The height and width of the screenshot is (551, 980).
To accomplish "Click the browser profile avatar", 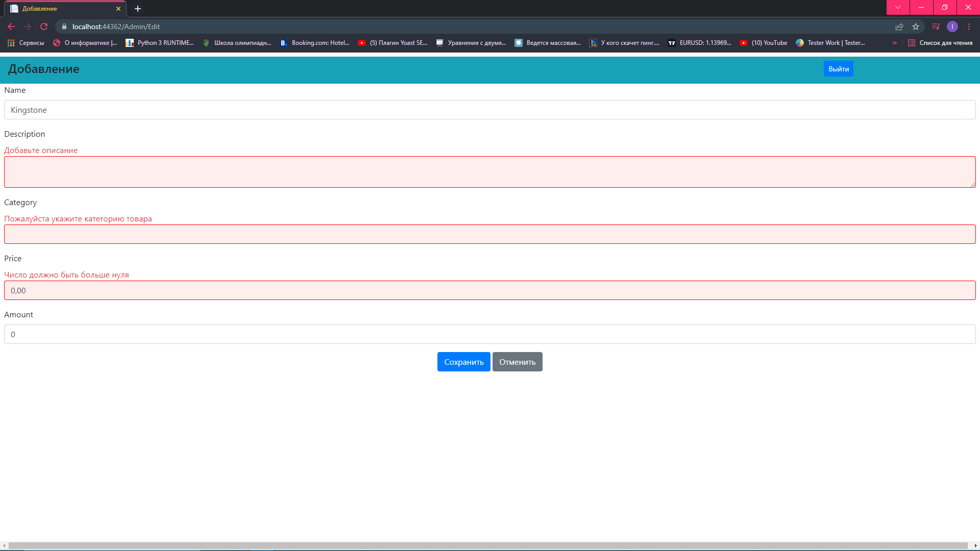I will coord(952,27).
